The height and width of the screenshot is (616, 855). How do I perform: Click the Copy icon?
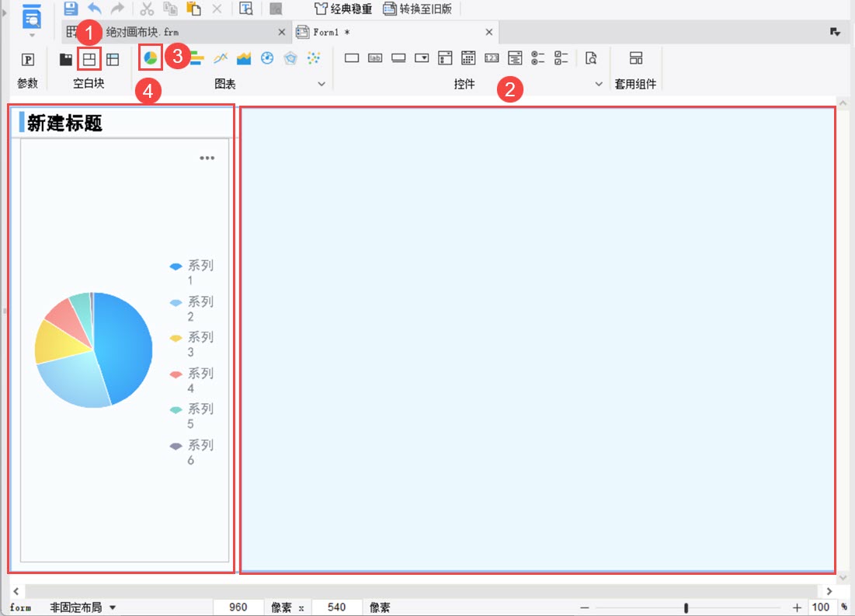click(170, 9)
